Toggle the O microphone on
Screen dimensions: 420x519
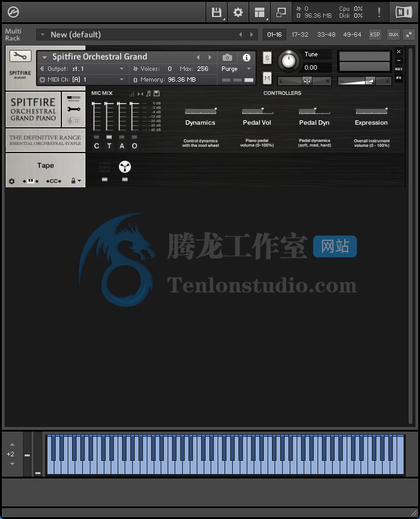[134, 146]
